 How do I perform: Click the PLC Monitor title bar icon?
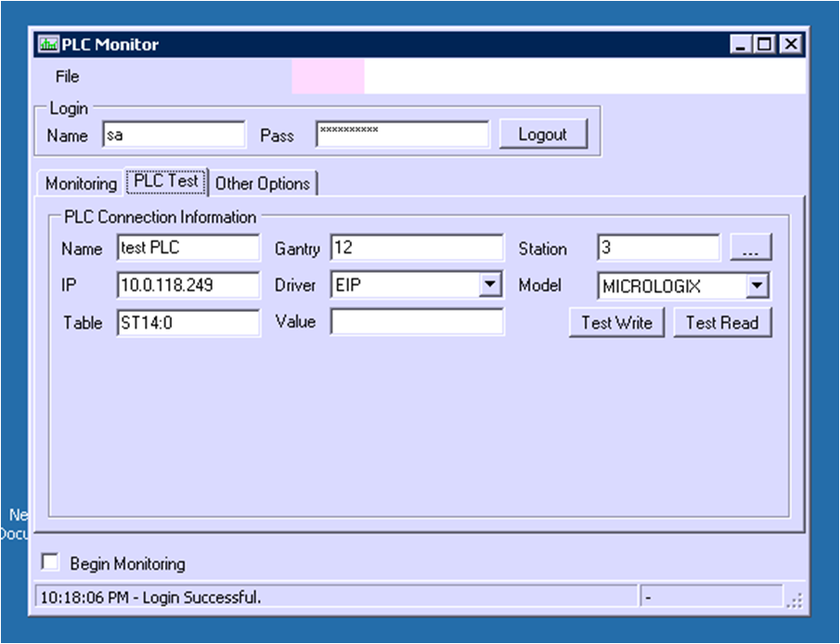[48, 45]
